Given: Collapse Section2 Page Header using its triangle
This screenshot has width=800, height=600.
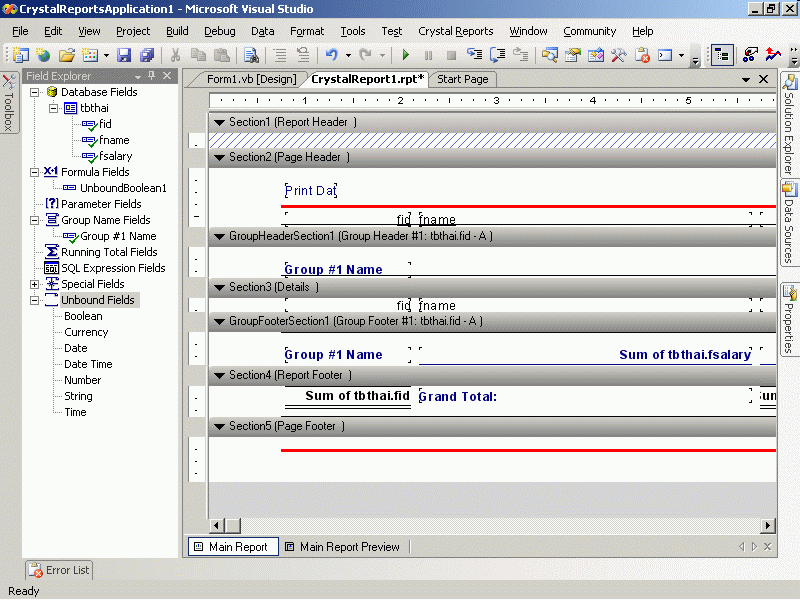Looking at the screenshot, I should point(219,157).
